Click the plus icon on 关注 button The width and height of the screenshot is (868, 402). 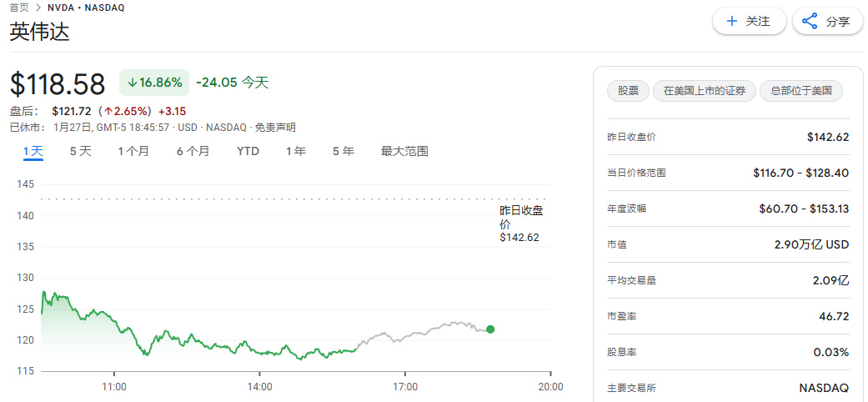[x=732, y=21]
